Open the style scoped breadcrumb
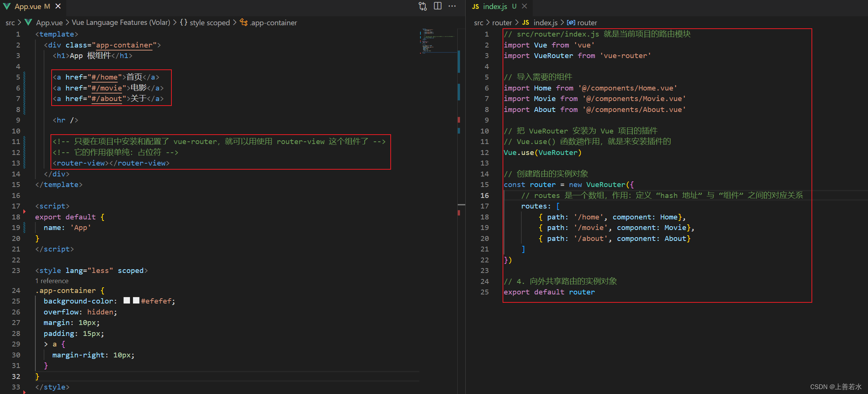Screen dimensions: 868x394 (209, 23)
